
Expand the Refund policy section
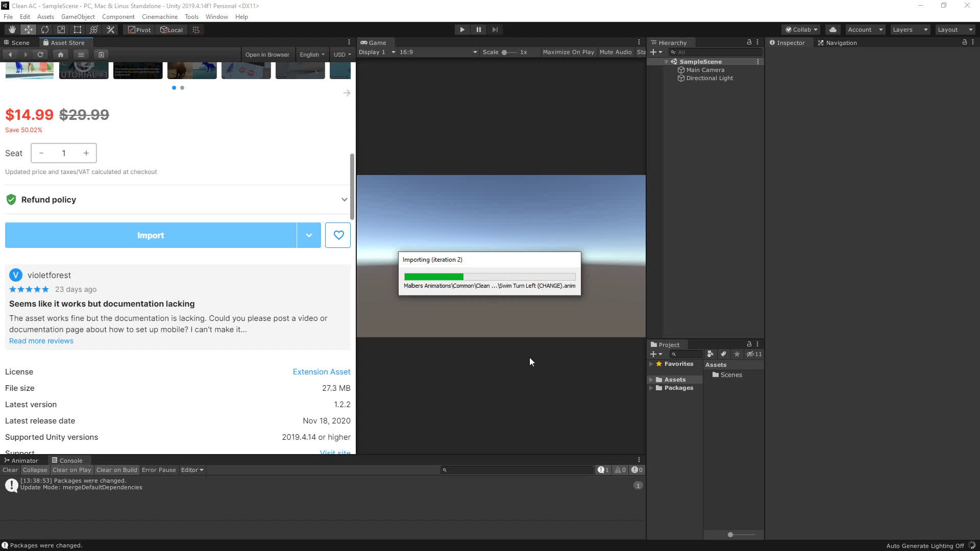click(x=344, y=199)
